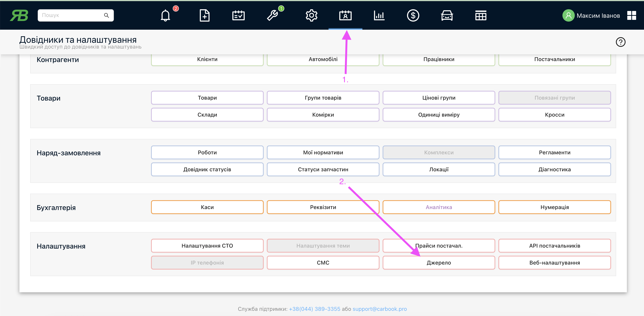This screenshot has width=644, height=316.
Task: Open the Джерело settings option
Action: click(438, 262)
